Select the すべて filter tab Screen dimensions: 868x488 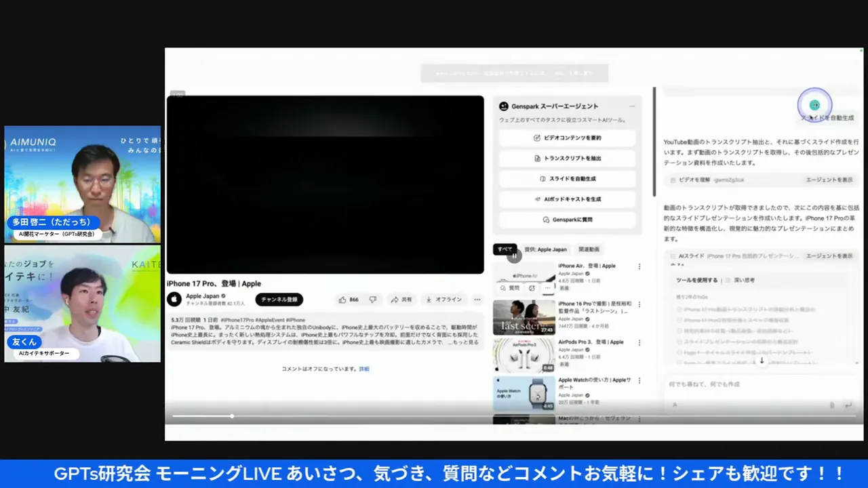[505, 249]
